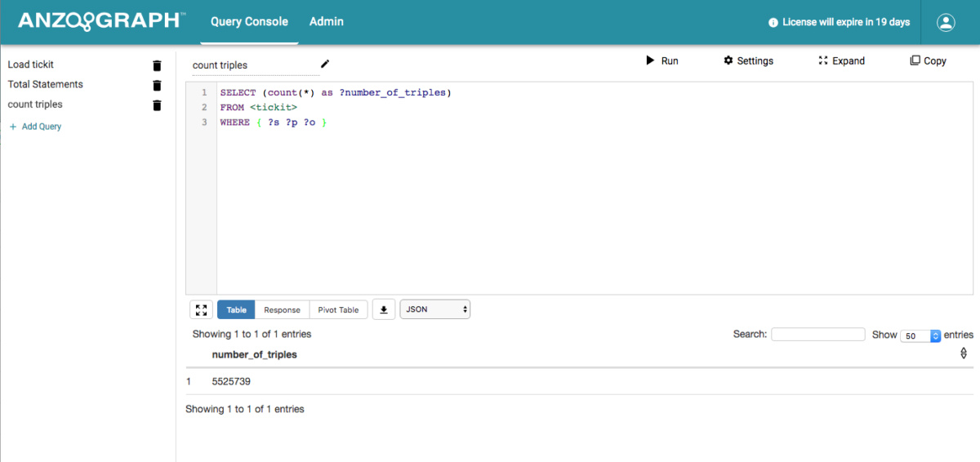Image resolution: width=980 pixels, height=462 pixels.
Task: Switch to Pivot Table view
Action: 338,310
